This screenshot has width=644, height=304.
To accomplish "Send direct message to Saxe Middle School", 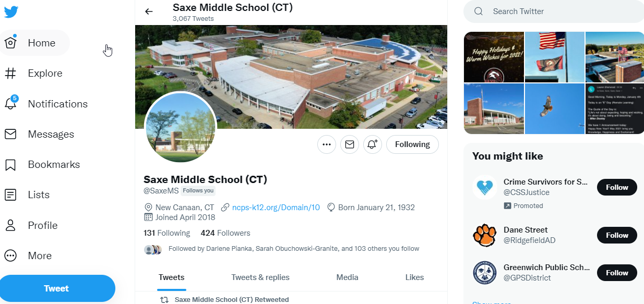I will [x=350, y=144].
